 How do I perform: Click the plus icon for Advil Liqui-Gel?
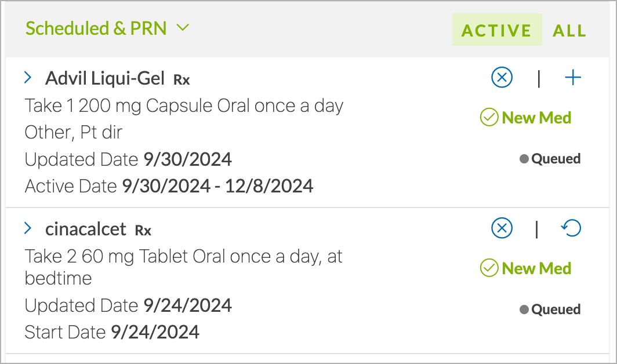click(573, 77)
